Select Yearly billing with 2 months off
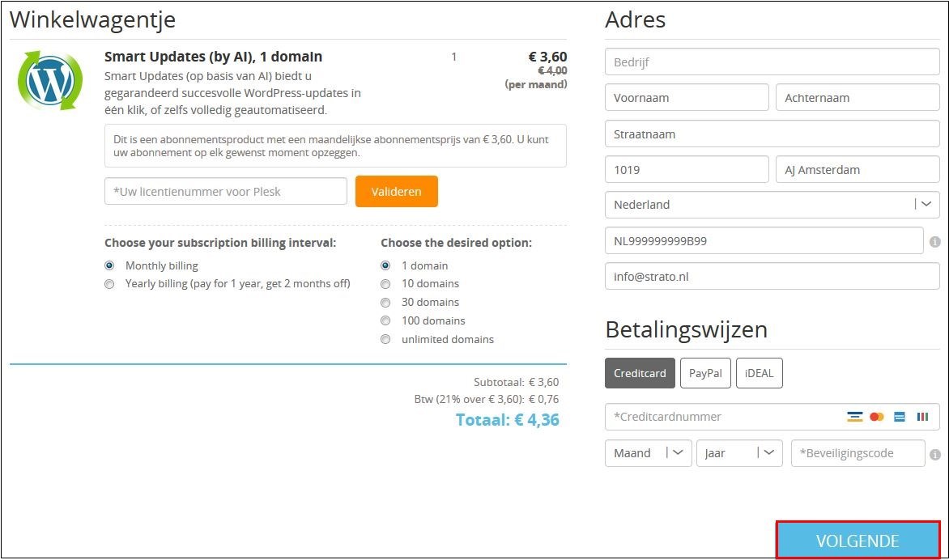Image resolution: width=949 pixels, height=560 pixels. click(109, 283)
